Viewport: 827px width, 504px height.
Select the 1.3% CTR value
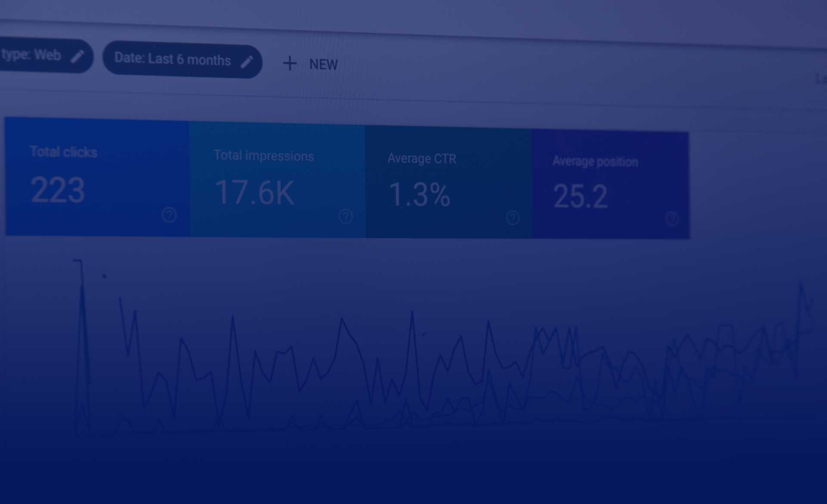420,195
